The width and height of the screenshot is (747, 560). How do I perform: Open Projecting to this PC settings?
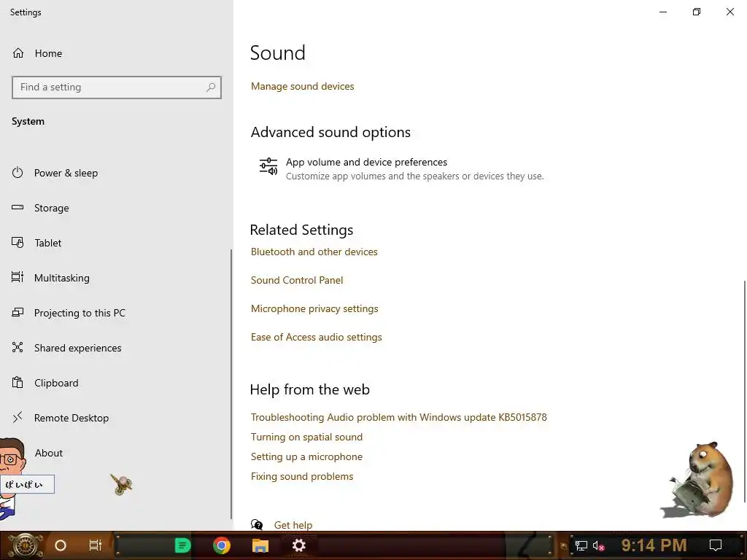pos(80,313)
